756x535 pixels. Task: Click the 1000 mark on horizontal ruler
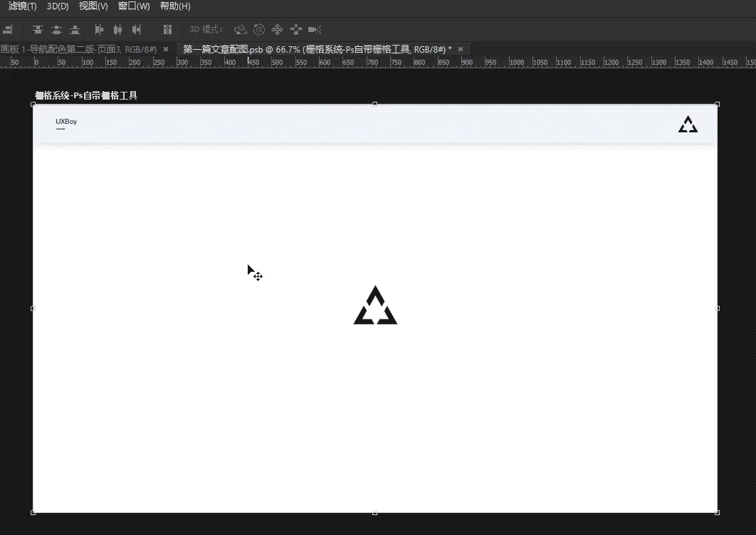516,62
